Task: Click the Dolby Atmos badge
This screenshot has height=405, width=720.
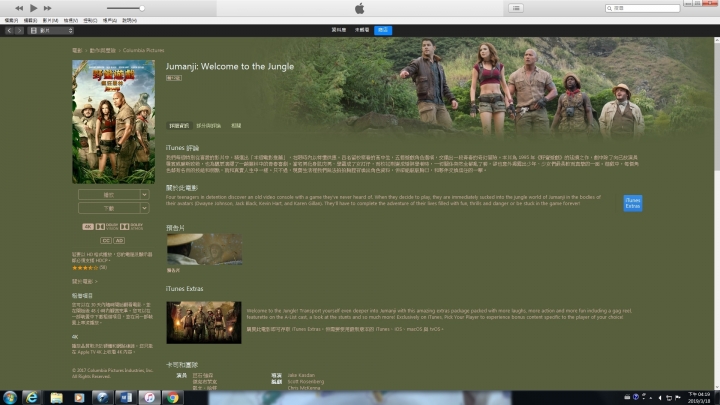Action: coord(132,226)
